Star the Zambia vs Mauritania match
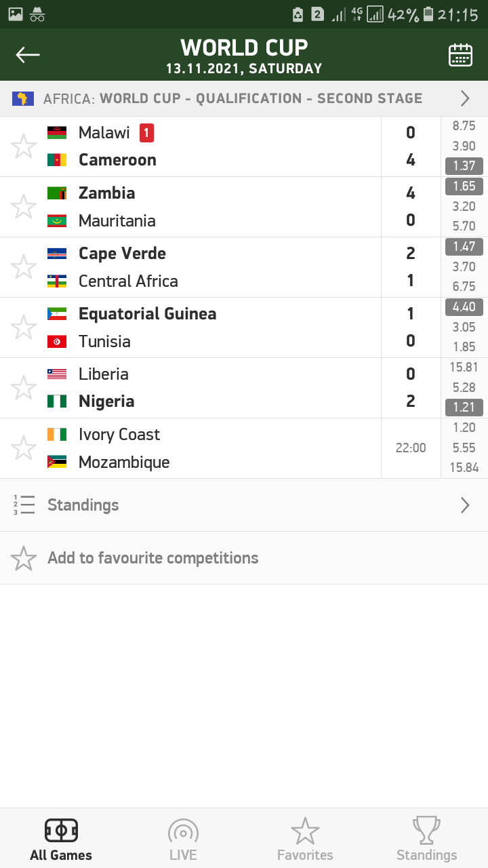The height and width of the screenshot is (868, 488). pyautogui.click(x=24, y=207)
